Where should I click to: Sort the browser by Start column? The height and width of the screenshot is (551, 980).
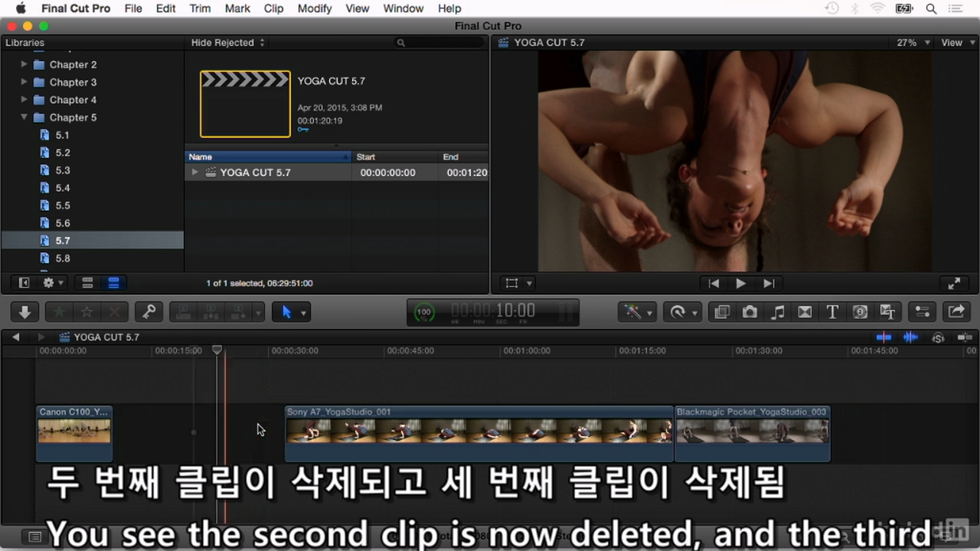pos(395,157)
